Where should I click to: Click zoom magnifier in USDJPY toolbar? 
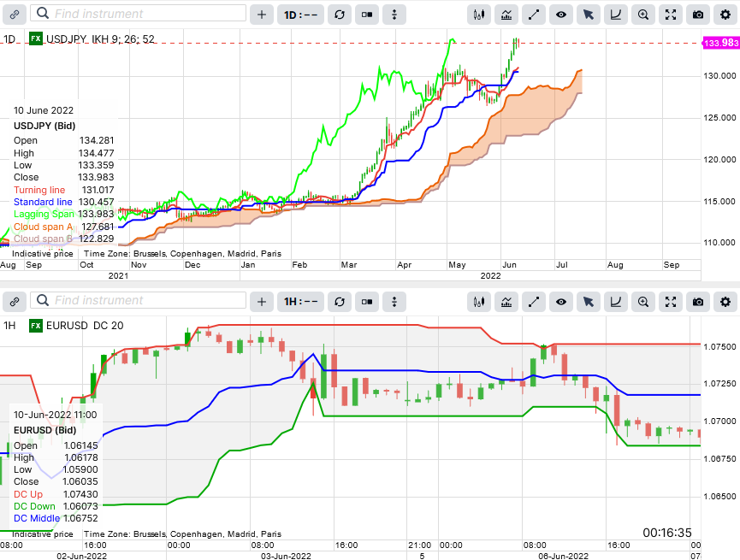(643, 15)
